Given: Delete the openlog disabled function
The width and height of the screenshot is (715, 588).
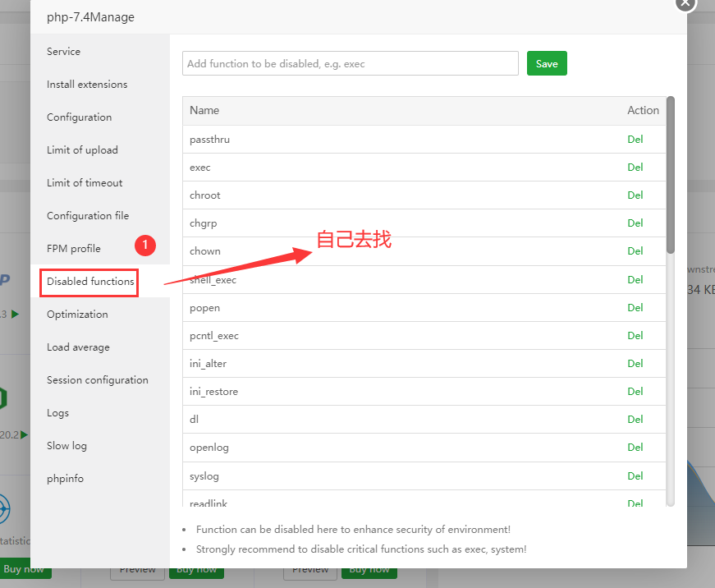Looking at the screenshot, I should point(635,447).
